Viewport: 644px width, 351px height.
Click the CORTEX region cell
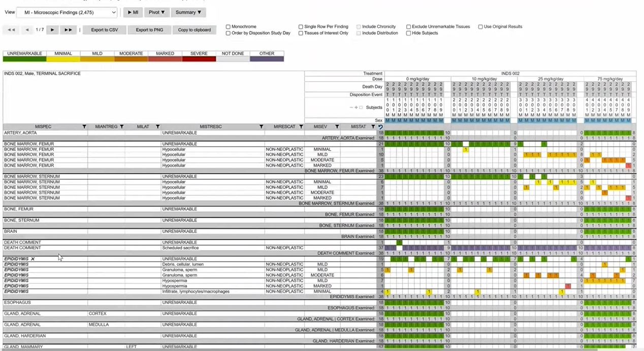(106, 313)
